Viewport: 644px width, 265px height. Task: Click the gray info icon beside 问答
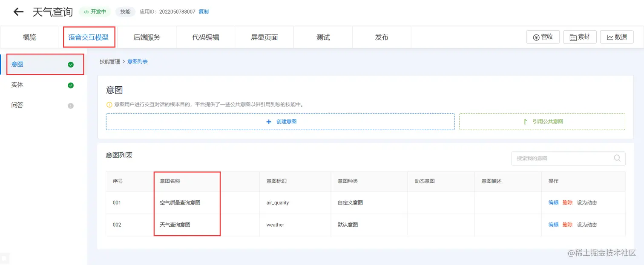pos(71,105)
